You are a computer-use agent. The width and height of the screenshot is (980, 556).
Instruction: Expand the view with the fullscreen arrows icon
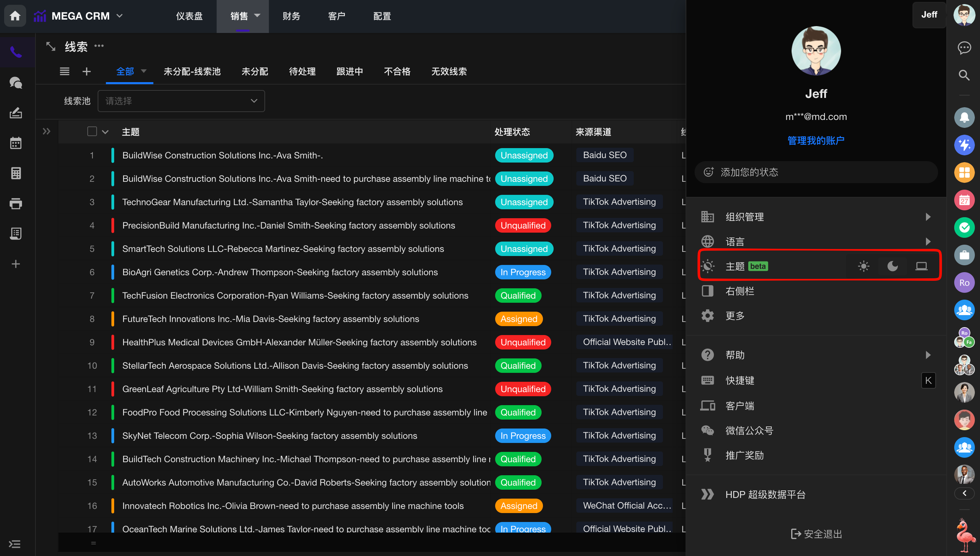pyautogui.click(x=51, y=47)
